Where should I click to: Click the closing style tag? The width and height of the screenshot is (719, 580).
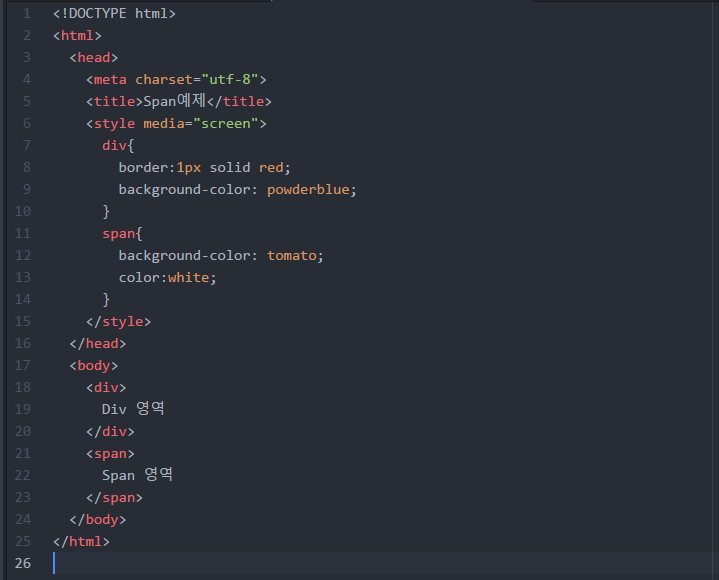pyautogui.click(x=118, y=321)
